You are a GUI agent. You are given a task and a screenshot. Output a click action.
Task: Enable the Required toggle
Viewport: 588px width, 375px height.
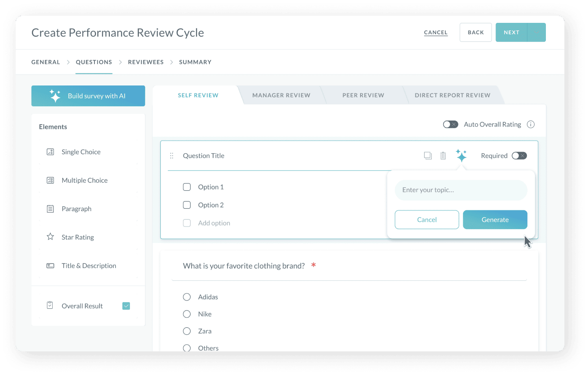[519, 156]
